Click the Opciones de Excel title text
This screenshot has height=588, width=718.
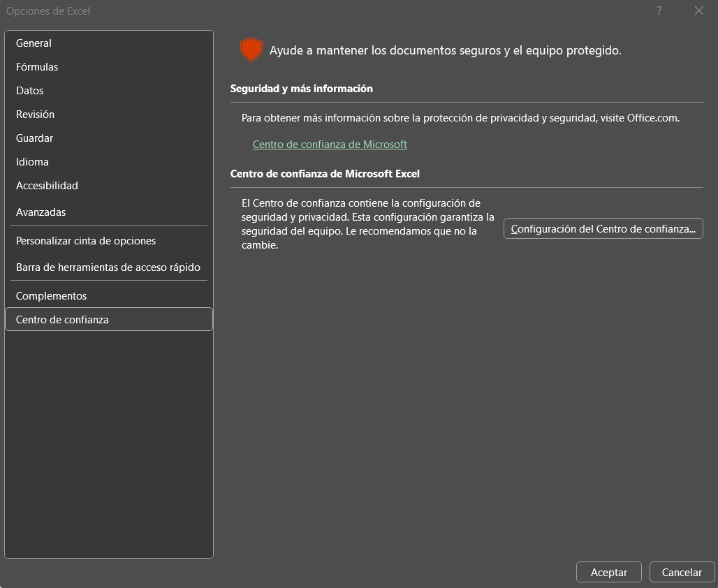click(x=48, y=11)
